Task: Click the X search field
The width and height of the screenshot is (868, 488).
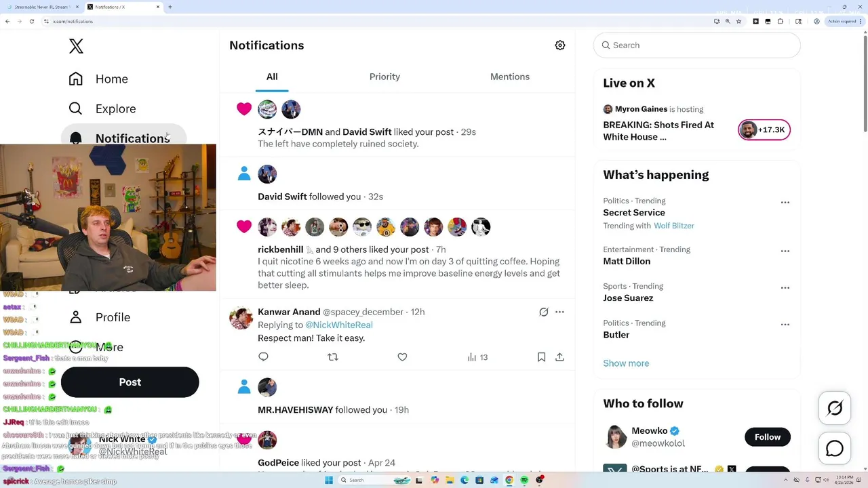Action: (x=697, y=45)
